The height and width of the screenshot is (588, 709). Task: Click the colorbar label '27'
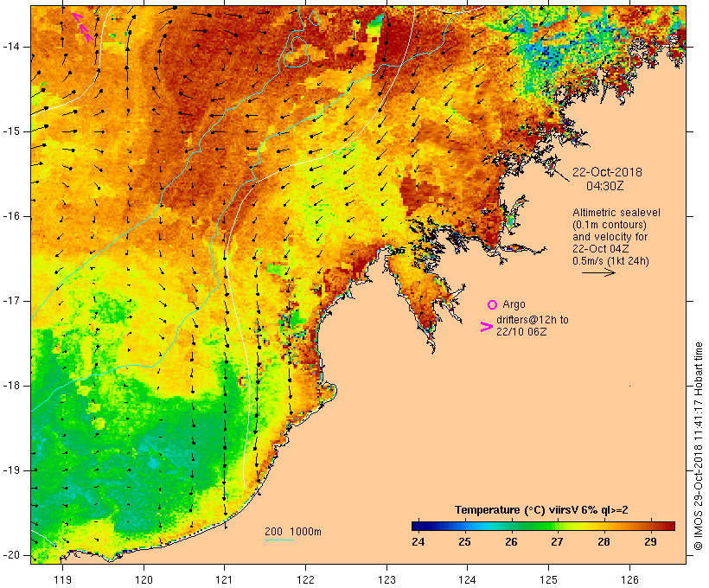(x=557, y=541)
